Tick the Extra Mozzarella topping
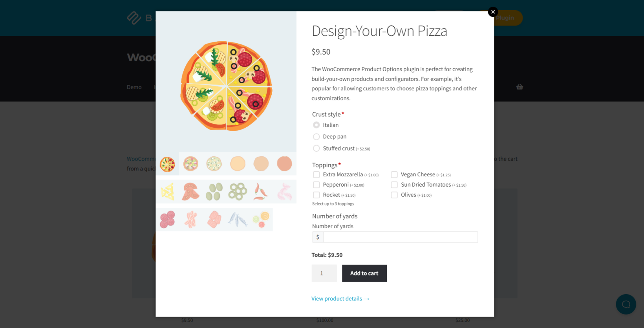644x328 pixels. tap(317, 175)
